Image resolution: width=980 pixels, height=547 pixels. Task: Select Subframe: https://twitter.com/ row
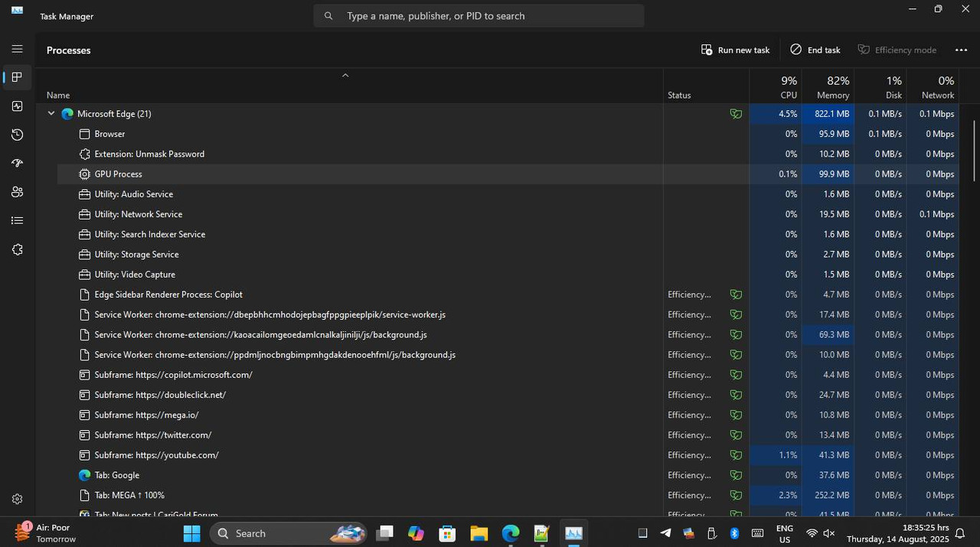click(x=508, y=435)
